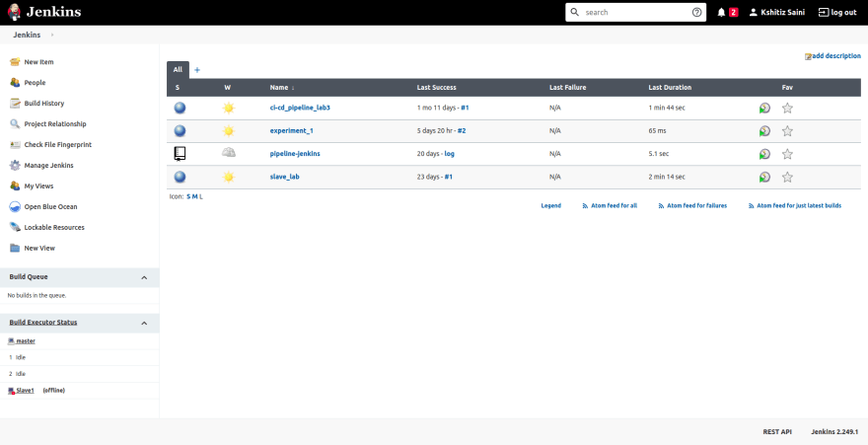Add a new view with plus tab
The width and height of the screenshot is (868, 445).
(197, 70)
